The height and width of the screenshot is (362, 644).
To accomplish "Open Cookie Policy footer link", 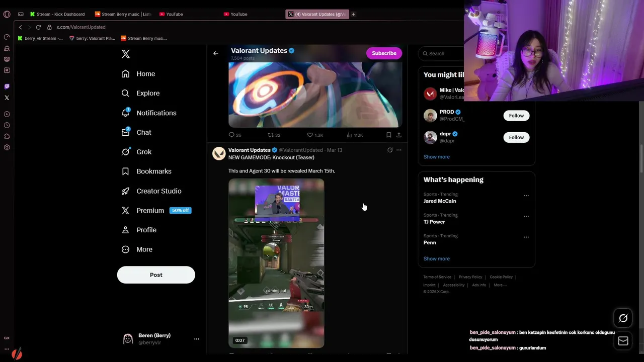I will [x=501, y=277].
